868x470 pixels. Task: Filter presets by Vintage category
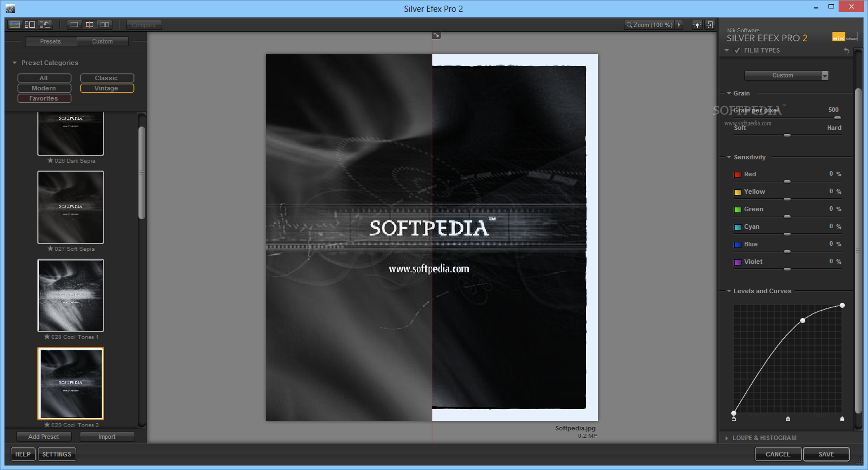(107, 88)
